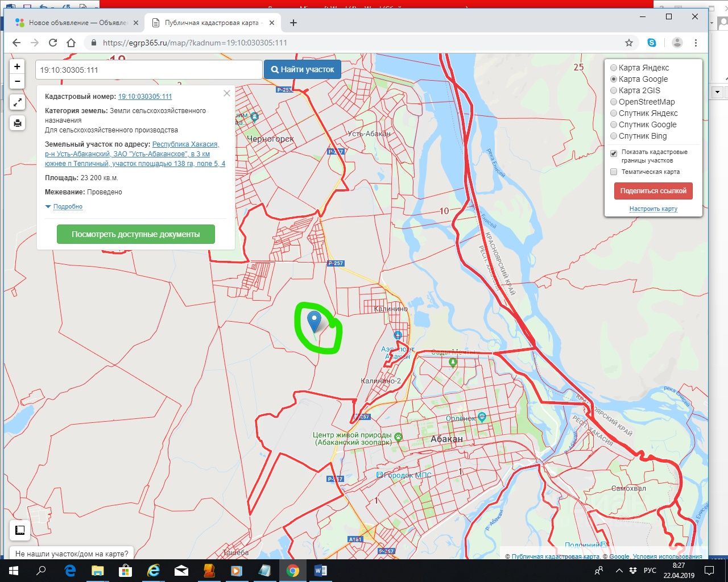Open Microsoft Edge from taskbar
The image size is (728, 582).
(x=70, y=571)
